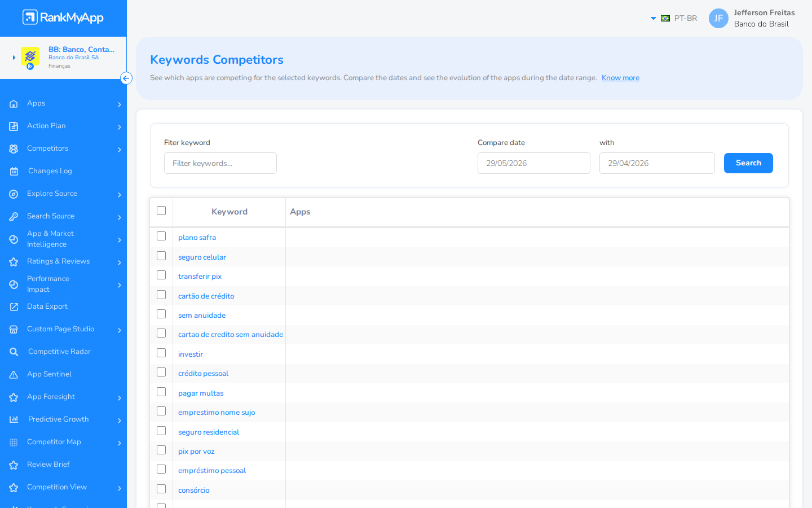This screenshot has height=508, width=812.
Task: Click the Apps home icon
Action: tap(14, 104)
